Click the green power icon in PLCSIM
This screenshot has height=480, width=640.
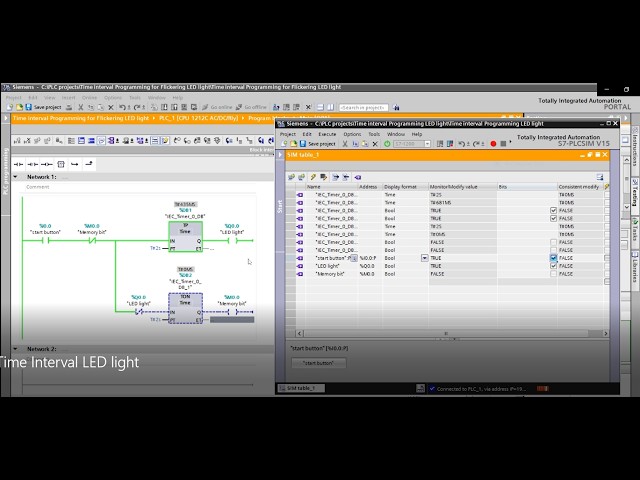(x=387, y=144)
